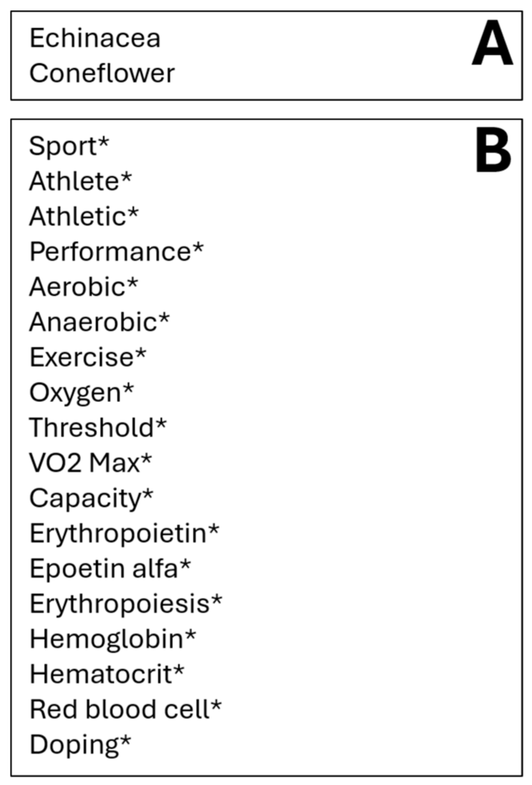Select the Exercise* keyword

[x=88, y=357]
